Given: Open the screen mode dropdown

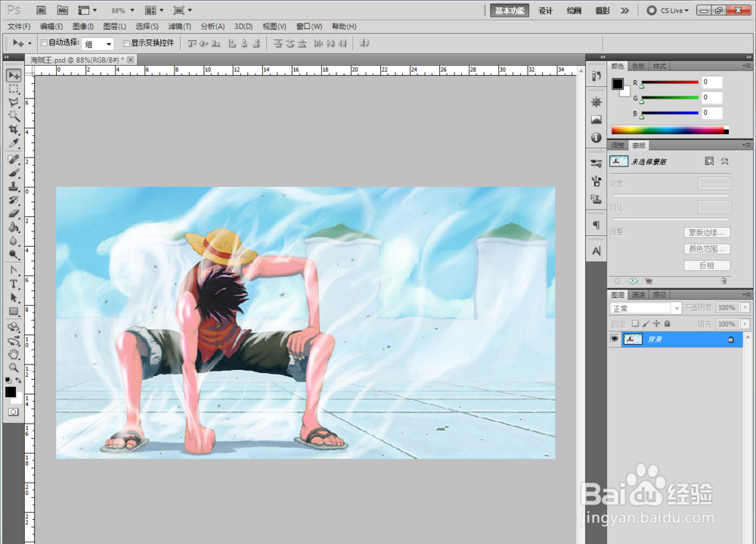Looking at the screenshot, I should point(183,10).
